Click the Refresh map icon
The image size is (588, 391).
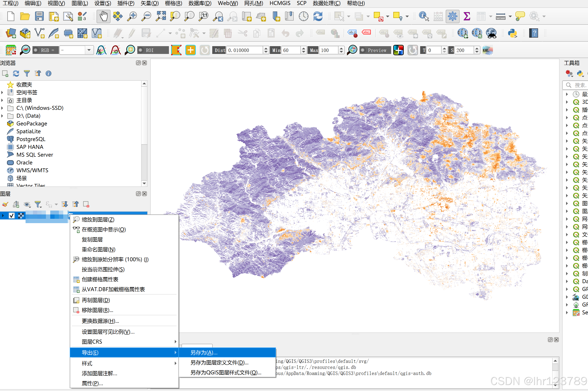pos(318,16)
